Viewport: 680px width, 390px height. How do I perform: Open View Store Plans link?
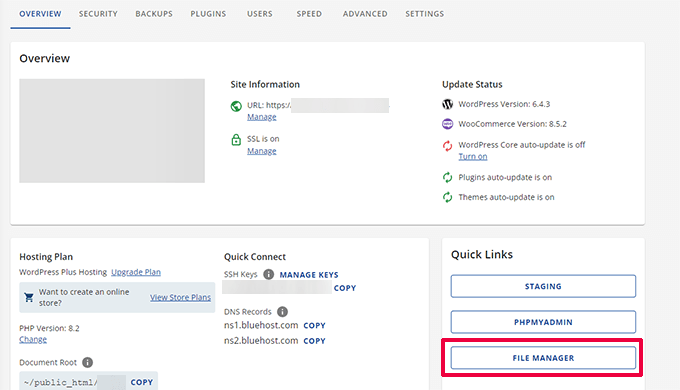[180, 298]
